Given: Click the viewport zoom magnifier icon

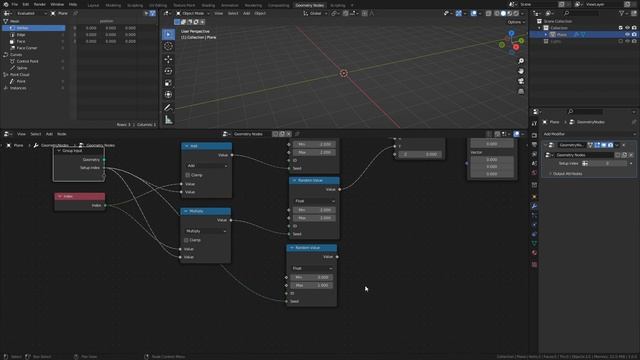Looking at the screenshot, I should [x=521, y=61].
